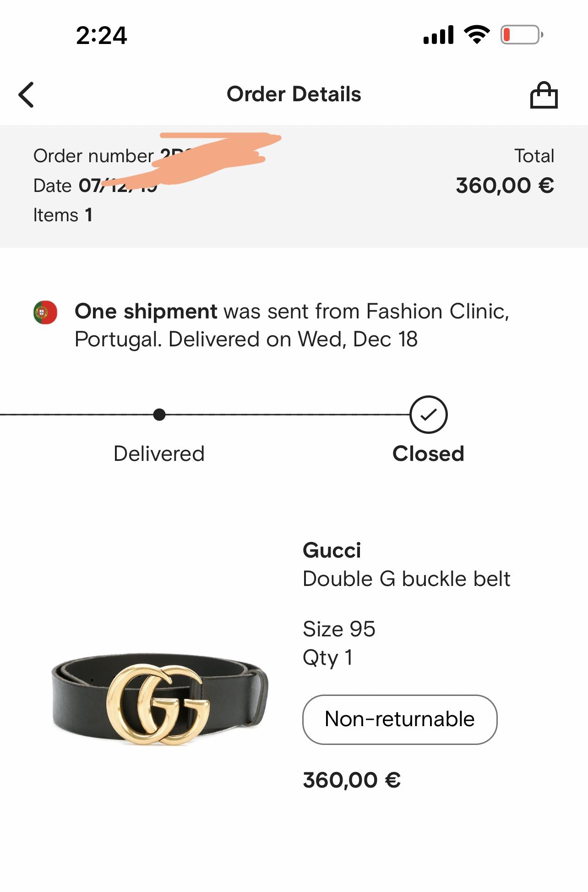Tap the Size 95 text
This screenshot has width=588, height=892.
[339, 629]
